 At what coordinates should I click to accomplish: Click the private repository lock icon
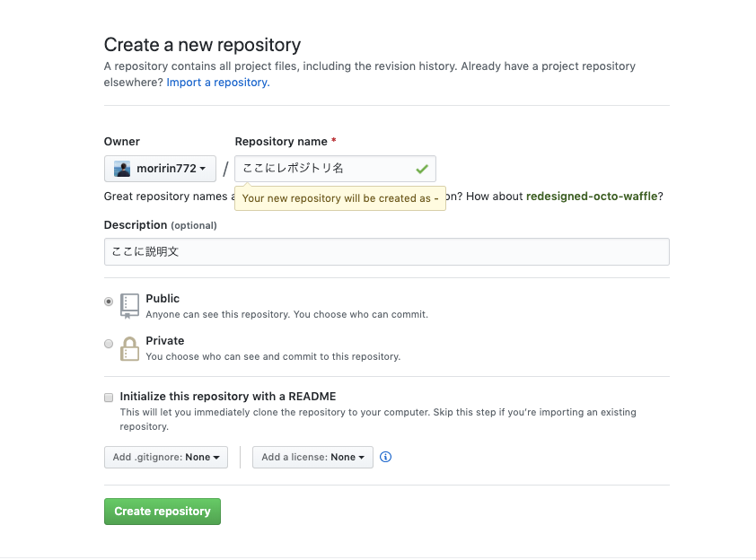[130, 348]
